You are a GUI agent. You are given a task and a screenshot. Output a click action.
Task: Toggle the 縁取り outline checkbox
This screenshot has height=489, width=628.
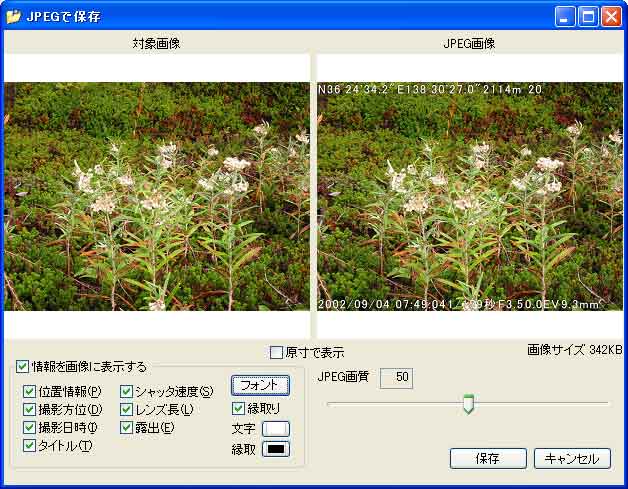[238, 408]
